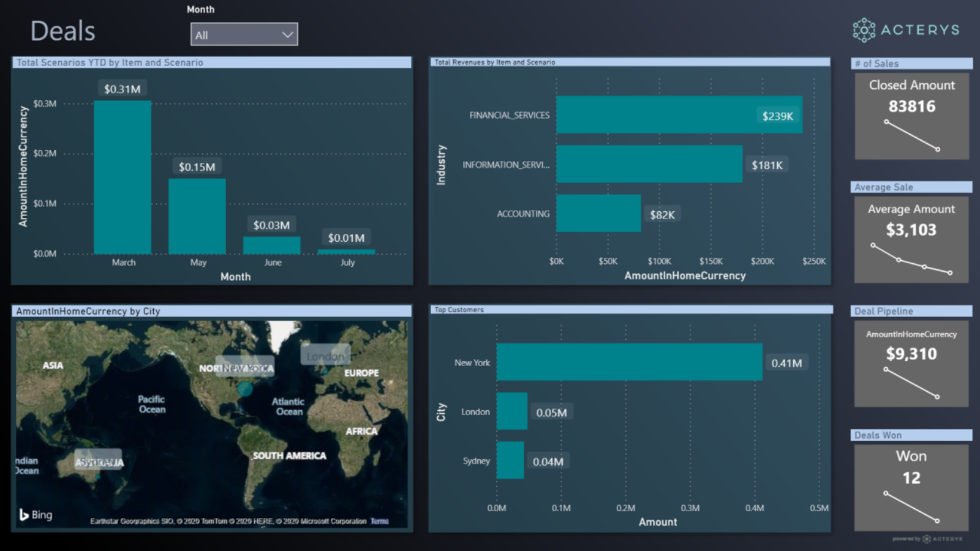980x551 pixels.
Task: Click the dropdown chevron on the Month filter
Action: click(287, 34)
